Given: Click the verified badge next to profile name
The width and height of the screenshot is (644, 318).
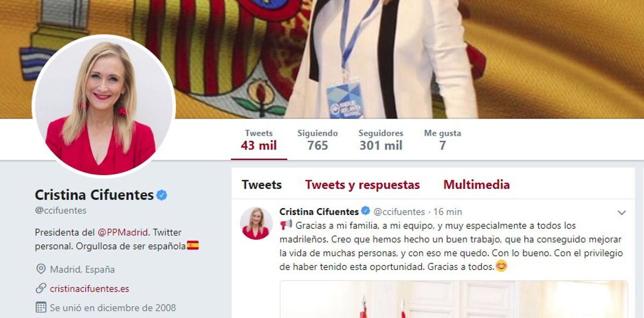Looking at the screenshot, I should 162,195.
